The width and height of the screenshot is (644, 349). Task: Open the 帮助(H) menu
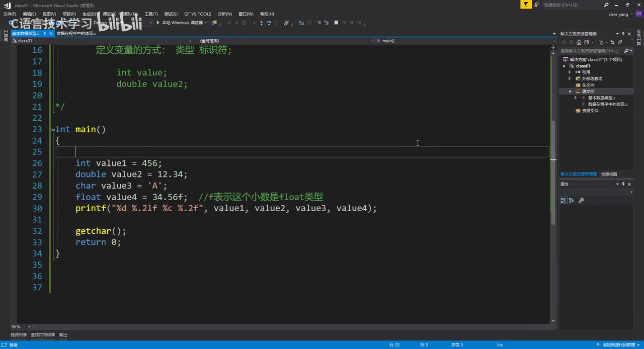coord(267,14)
